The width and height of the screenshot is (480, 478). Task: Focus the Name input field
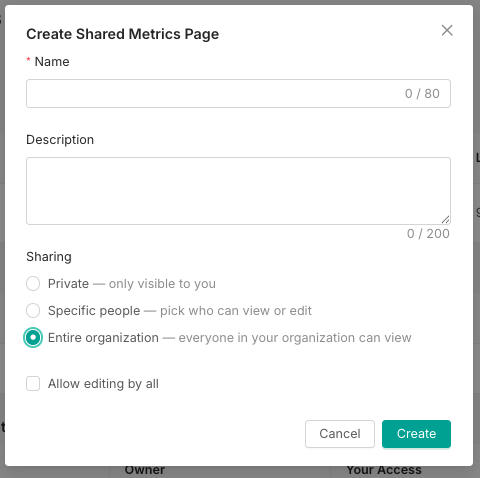[x=238, y=93]
